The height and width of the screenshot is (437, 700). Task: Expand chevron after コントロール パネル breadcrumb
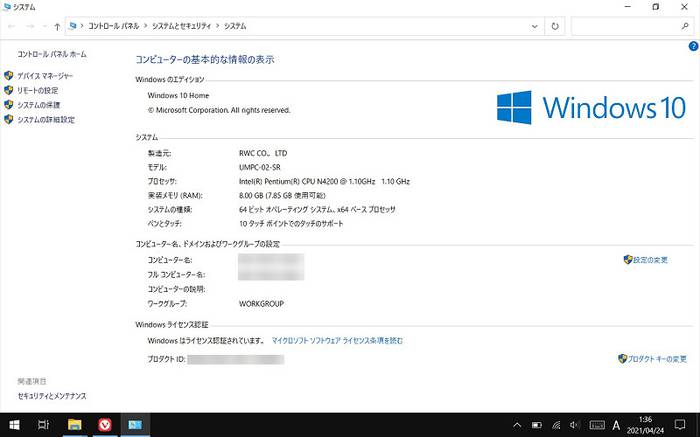point(146,26)
